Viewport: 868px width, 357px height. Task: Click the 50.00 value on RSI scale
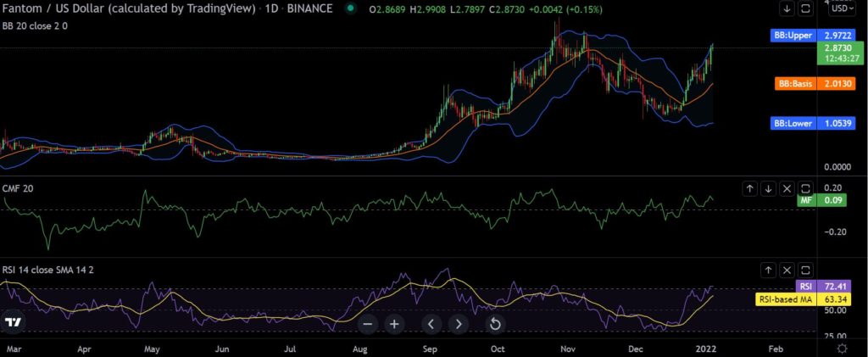click(x=834, y=310)
